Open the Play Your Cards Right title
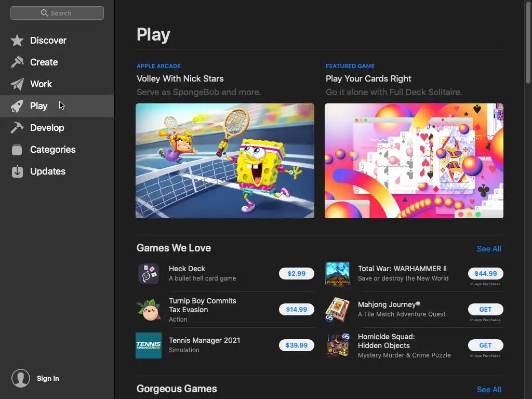532x399 pixels. (x=368, y=79)
